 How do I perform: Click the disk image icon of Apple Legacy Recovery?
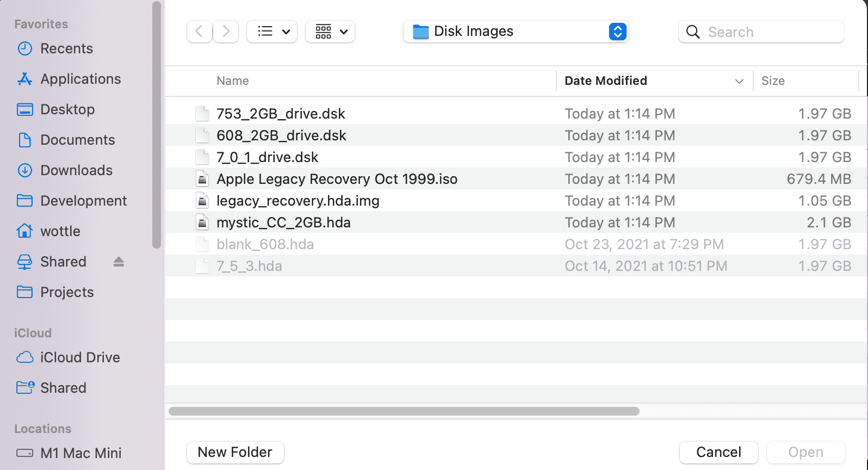point(202,178)
